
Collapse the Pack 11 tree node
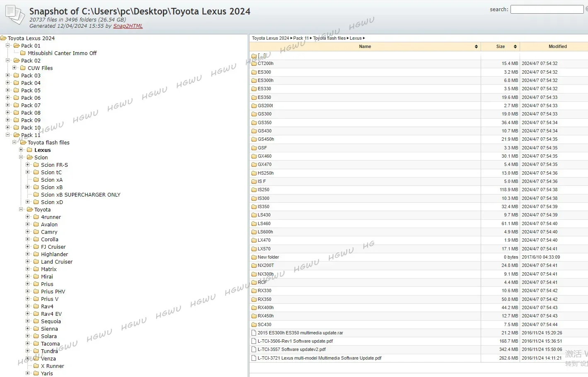[7, 134]
